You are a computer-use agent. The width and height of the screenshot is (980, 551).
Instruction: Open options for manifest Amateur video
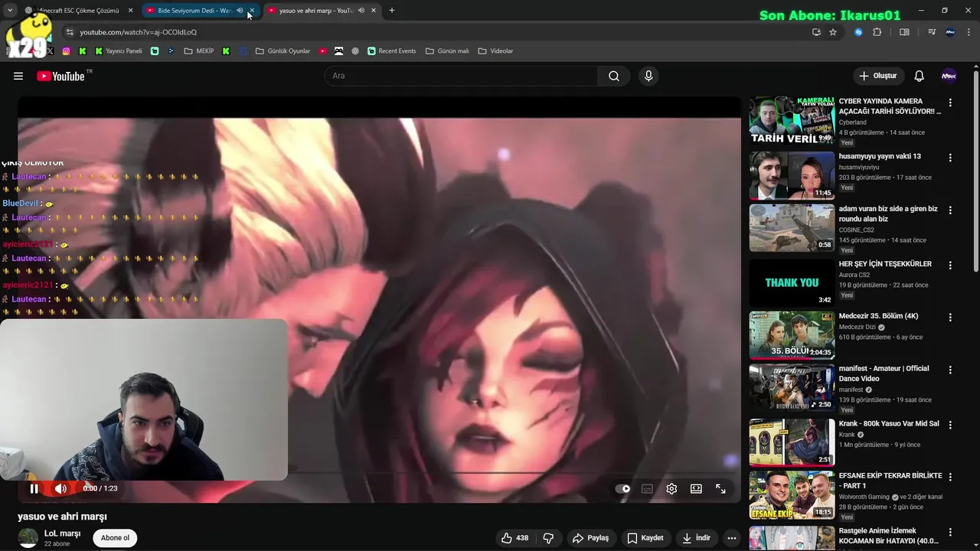coord(950,370)
